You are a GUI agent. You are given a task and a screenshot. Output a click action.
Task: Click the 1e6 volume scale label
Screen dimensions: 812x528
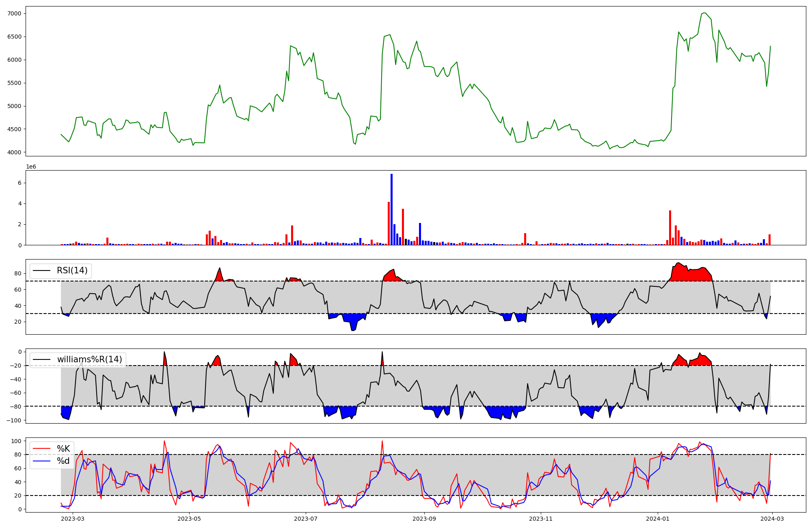click(x=31, y=167)
